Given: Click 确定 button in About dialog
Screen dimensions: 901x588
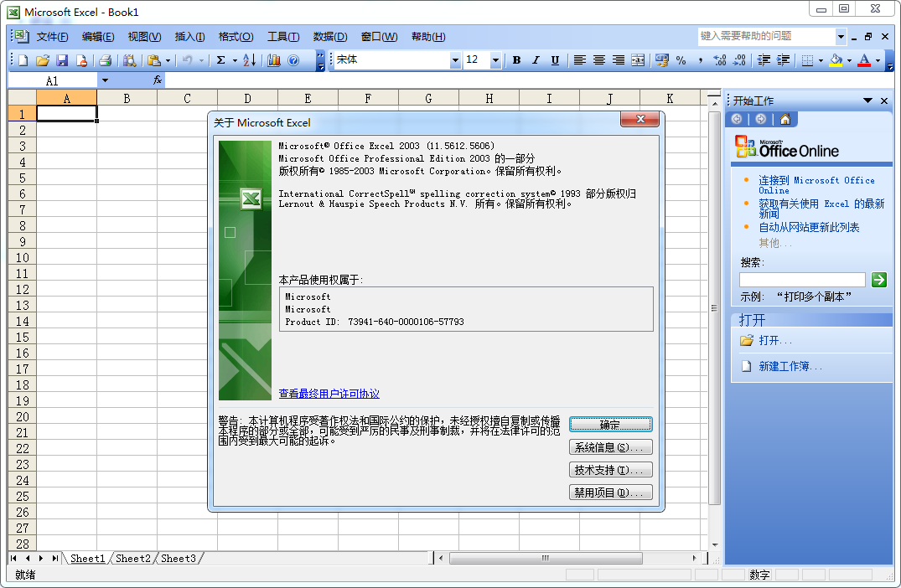Looking at the screenshot, I should 611,425.
